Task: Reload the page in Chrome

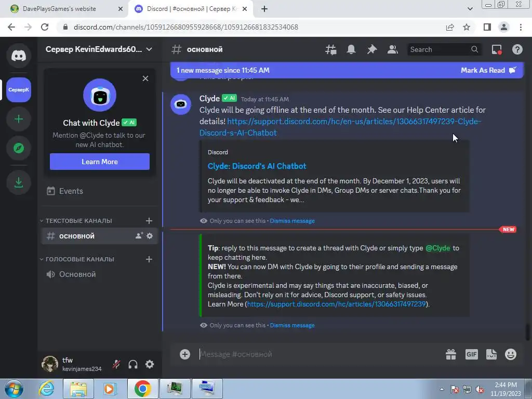Action: pos(45,27)
